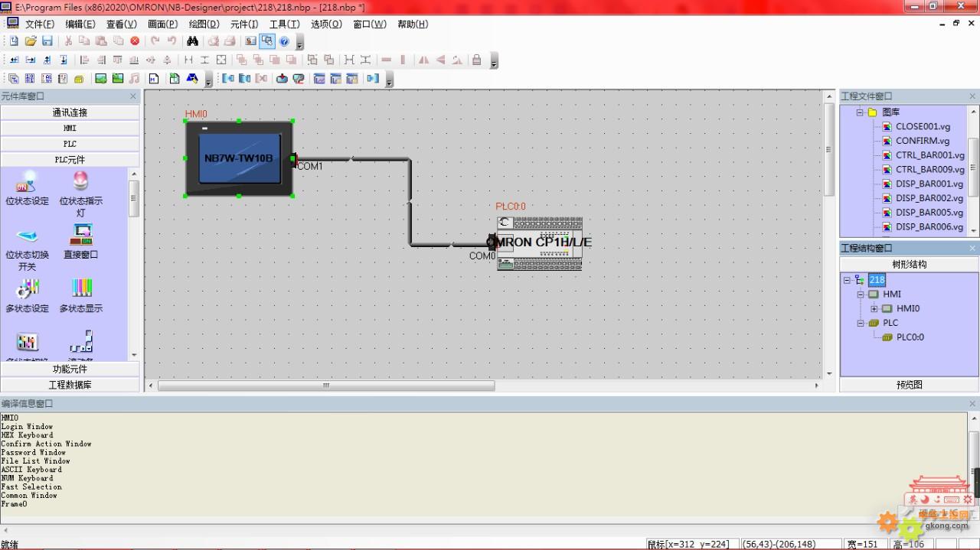Select CTRL_BAR001.vg in the file tree

pyautogui.click(x=929, y=155)
